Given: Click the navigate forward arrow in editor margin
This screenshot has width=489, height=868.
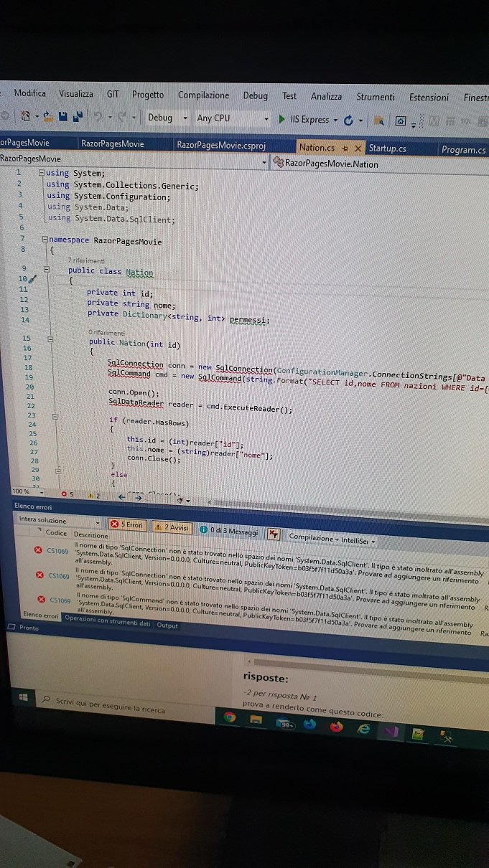Looking at the screenshot, I should click(x=139, y=496).
